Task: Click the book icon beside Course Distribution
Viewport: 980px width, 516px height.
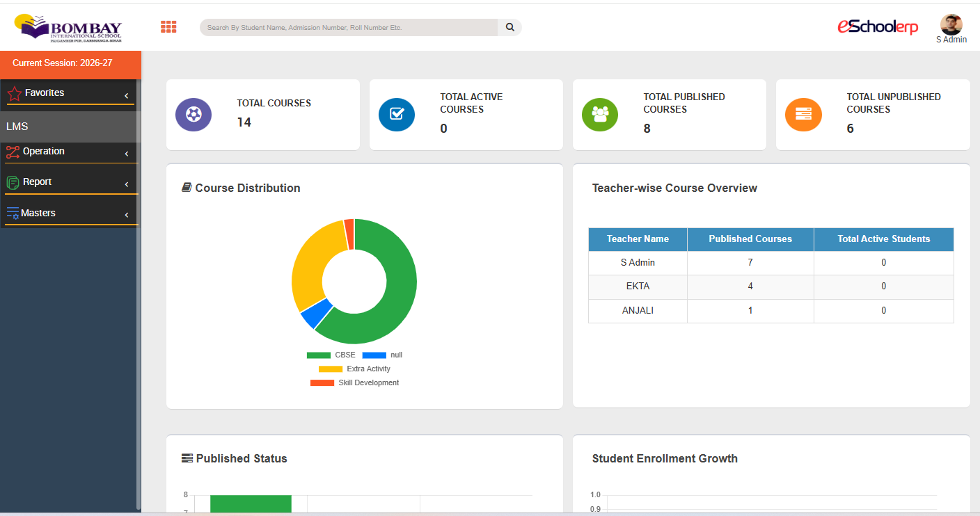Action: click(187, 188)
